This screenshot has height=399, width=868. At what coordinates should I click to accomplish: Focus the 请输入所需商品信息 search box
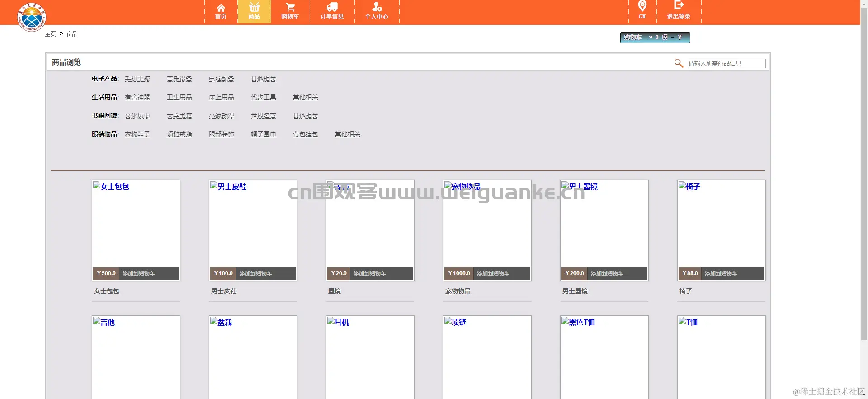[726, 63]
